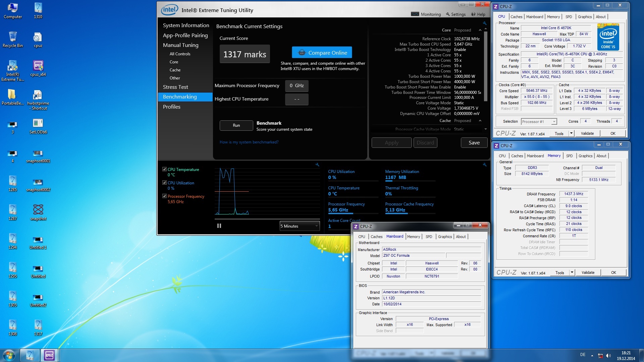
Task: Open Tools dropdown arrow in CPU-Z Memory window
Action: point(572,273)
